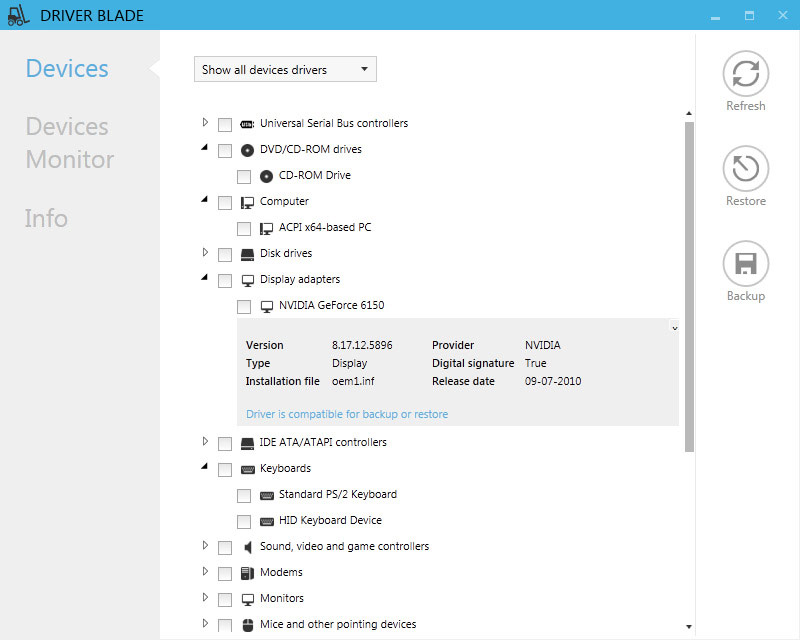Click the Backup floppy disk icon

tap(745, 263)
